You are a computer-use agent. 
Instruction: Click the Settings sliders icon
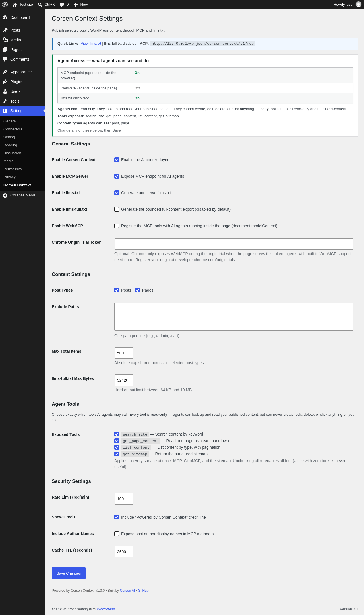(x=5, y=111)
